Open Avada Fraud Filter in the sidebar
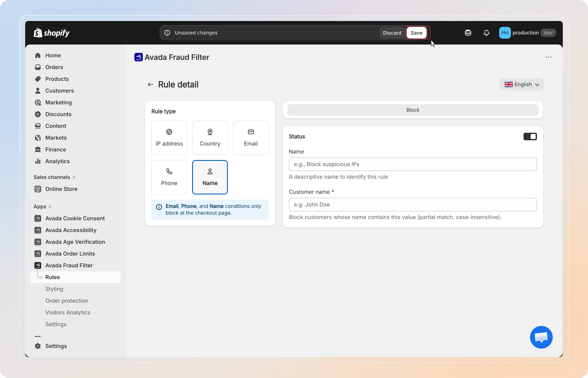 tap(69, 265)
